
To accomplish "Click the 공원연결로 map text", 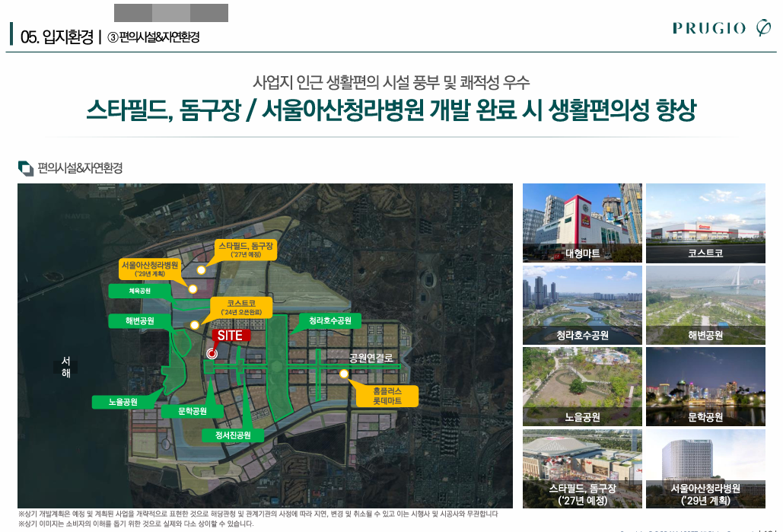I will (x=371, y=358).
